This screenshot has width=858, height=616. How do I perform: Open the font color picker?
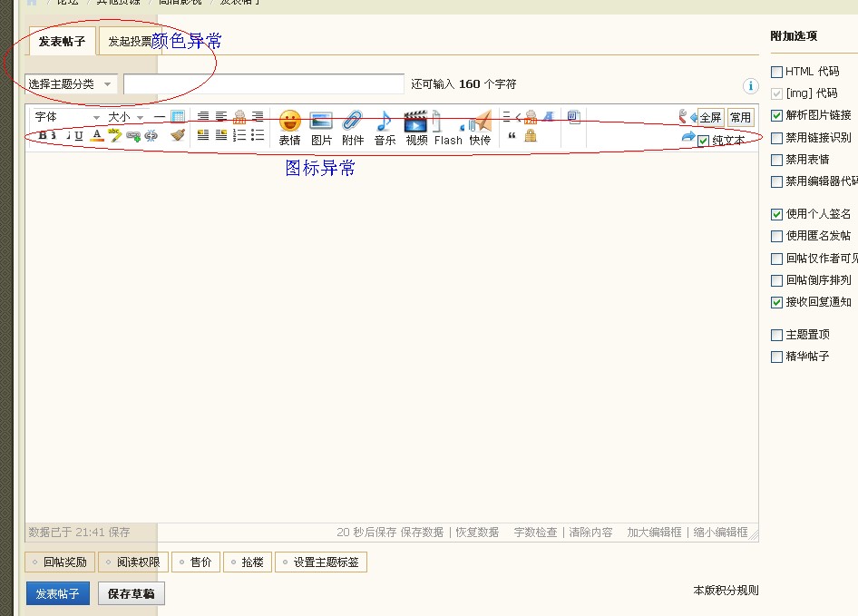[97, 135]
